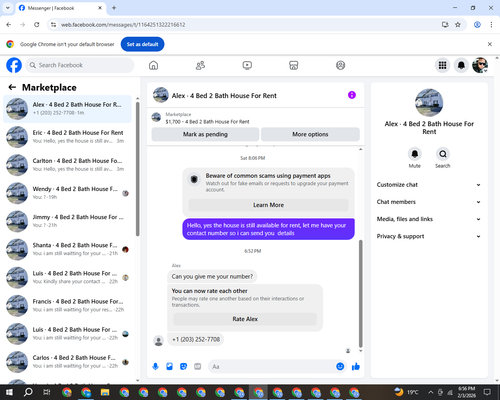Send a voice clip using microphone icon
Image resolution: width=500 pixels, height=400 pixels.
pos(155,367)
